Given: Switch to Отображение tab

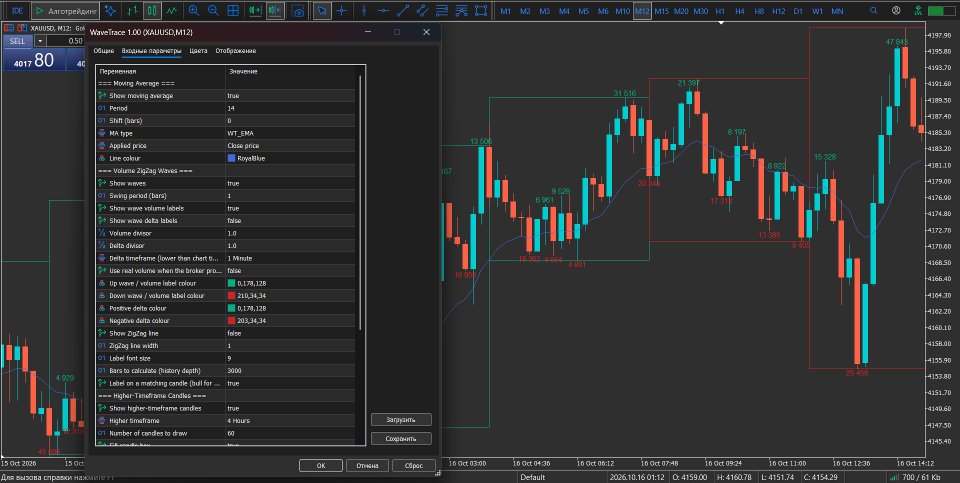Looking at the screenshot, I should [236, 51].
